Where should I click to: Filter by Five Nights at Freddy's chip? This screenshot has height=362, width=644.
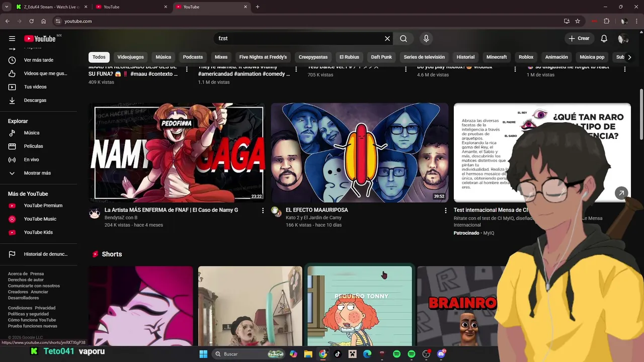point(263,57)
